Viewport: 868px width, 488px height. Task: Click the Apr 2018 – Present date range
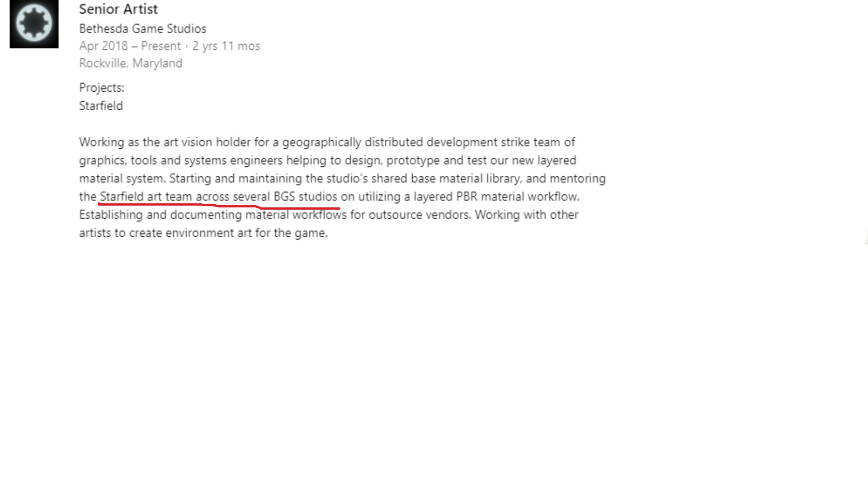pyautogui.click(x=130, y=46)
